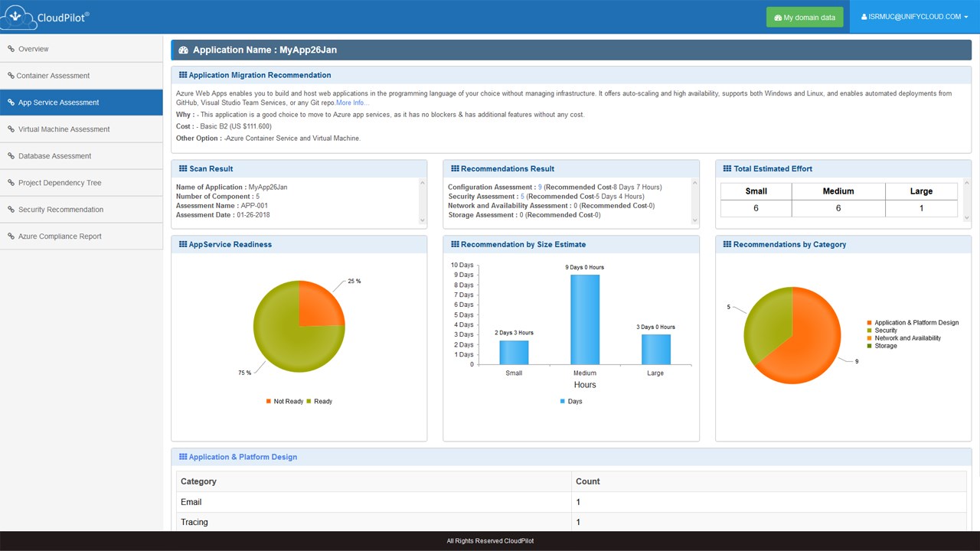Click the Small column header in effort table
The image size is (980, 551).
[x=756, y=191]
